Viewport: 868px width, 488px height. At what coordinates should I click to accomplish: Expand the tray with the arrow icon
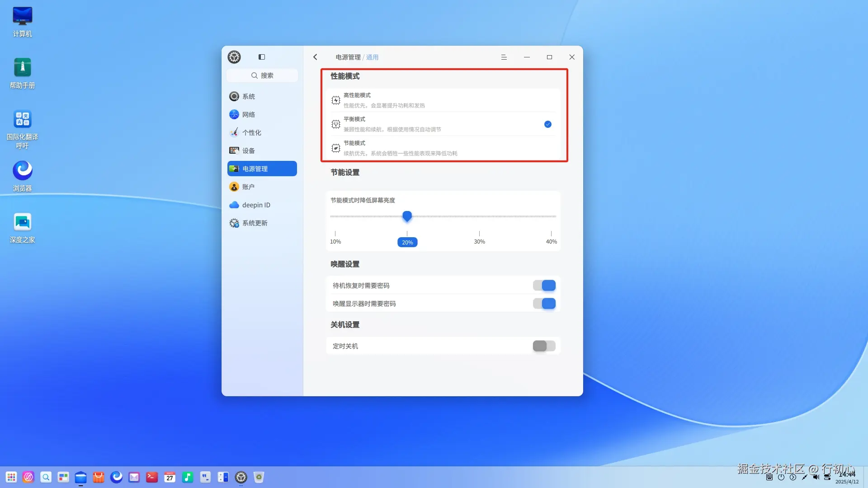[793, 477]
